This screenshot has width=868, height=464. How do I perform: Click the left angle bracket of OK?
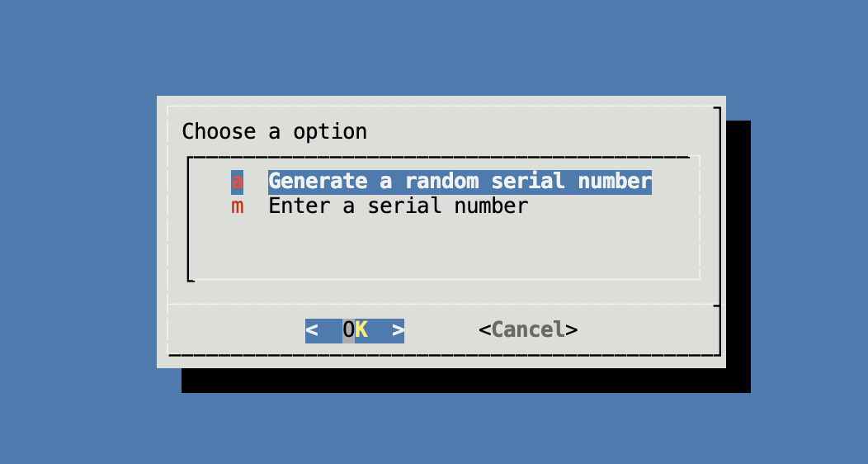tap(312, 330)
